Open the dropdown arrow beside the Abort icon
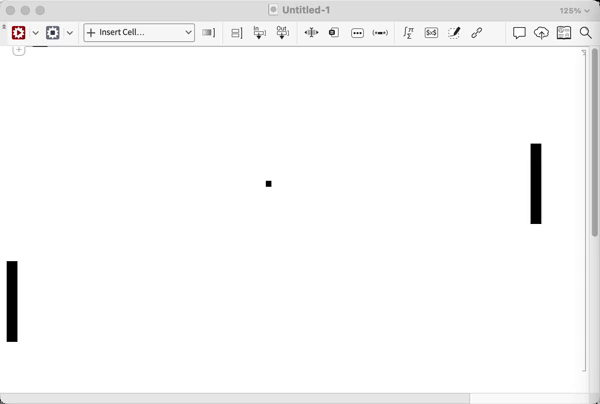This screenshot has width=600, height=404. pos(70,33)
